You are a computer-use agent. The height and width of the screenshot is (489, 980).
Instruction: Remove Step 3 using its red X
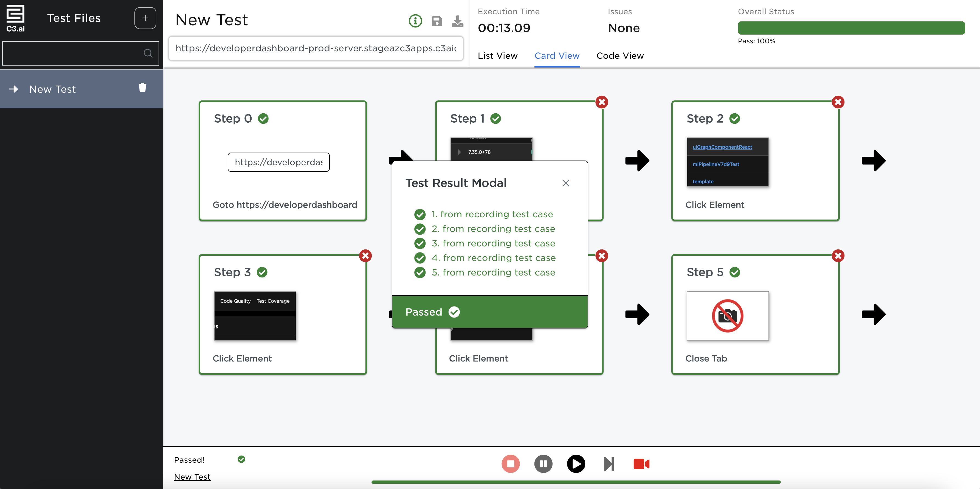365,256
